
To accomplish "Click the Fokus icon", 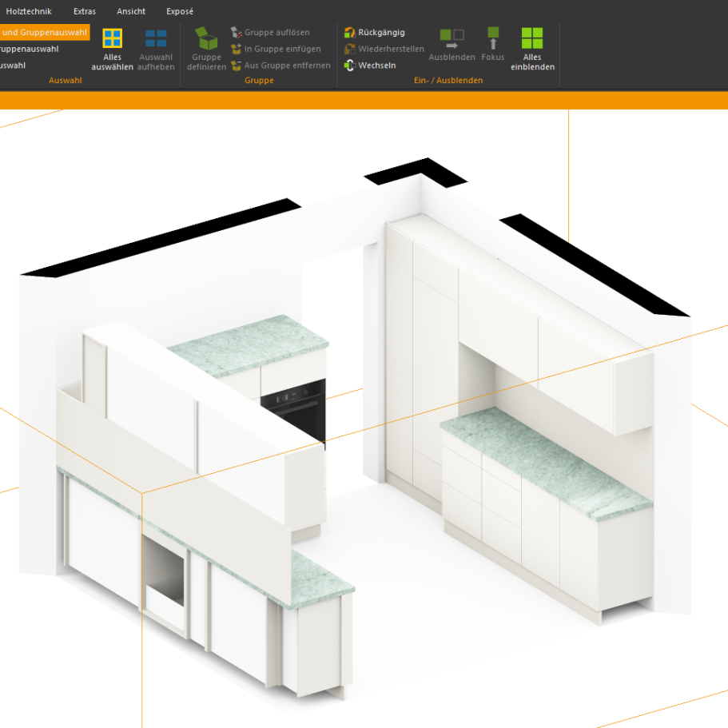I will (x=493, y=37).
